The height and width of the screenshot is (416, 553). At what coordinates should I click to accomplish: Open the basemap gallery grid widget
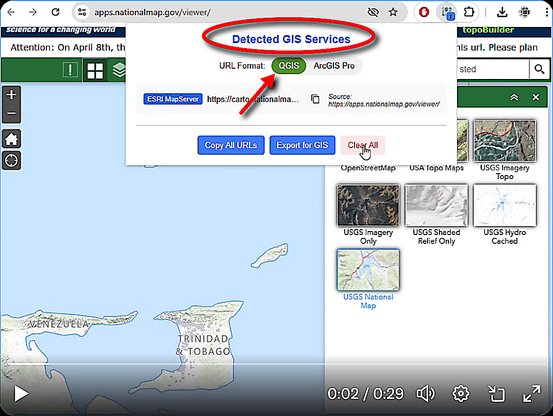click(95, 71)
